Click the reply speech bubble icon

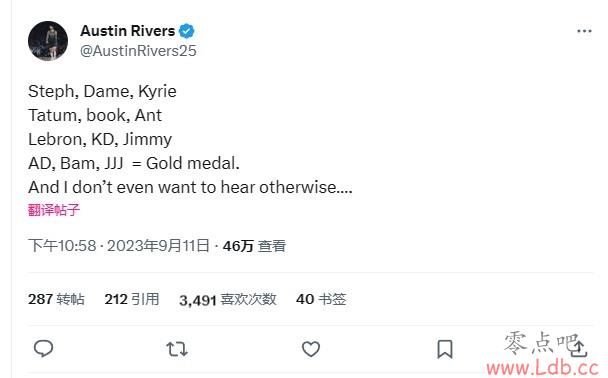43,348
